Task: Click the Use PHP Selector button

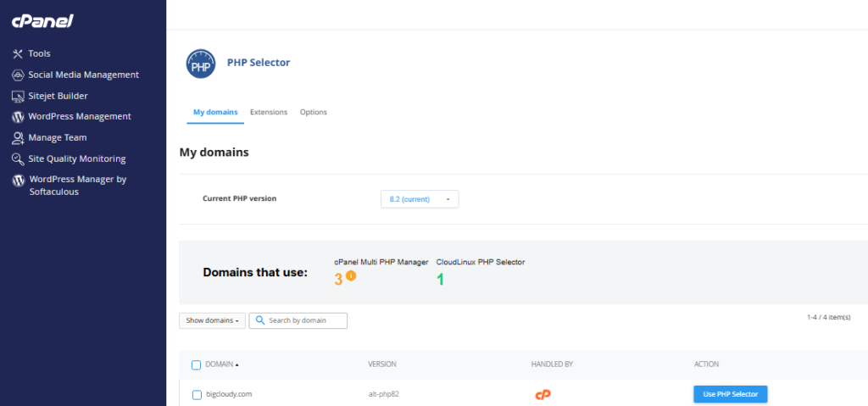Action: pos(730,394)
